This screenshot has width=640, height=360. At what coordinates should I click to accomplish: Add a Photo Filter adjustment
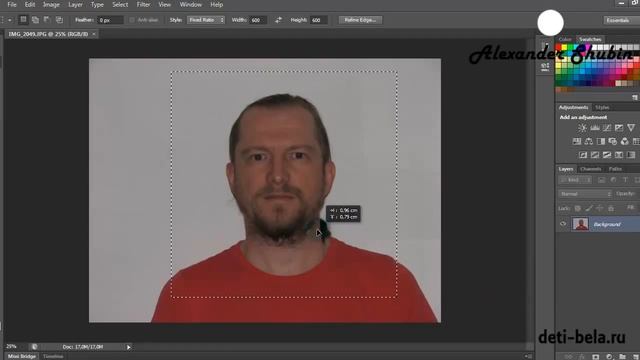(613, 141)
